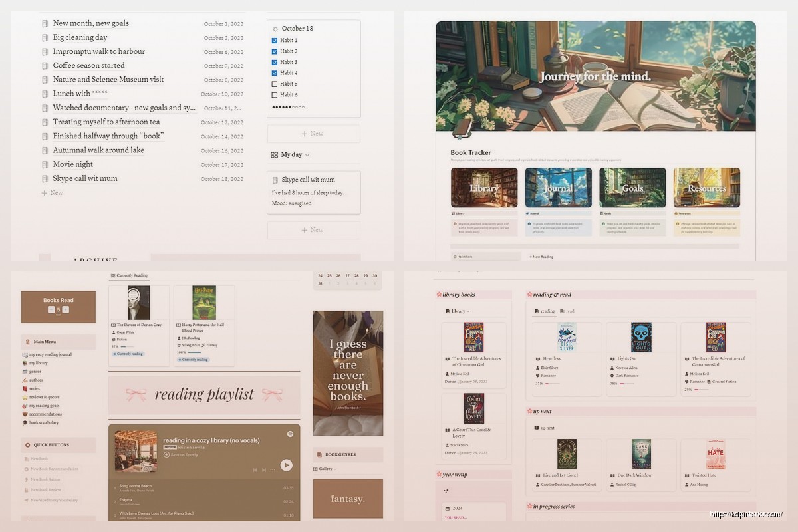
Task: Open the "my library" menu icon
Action: [25, 363]
